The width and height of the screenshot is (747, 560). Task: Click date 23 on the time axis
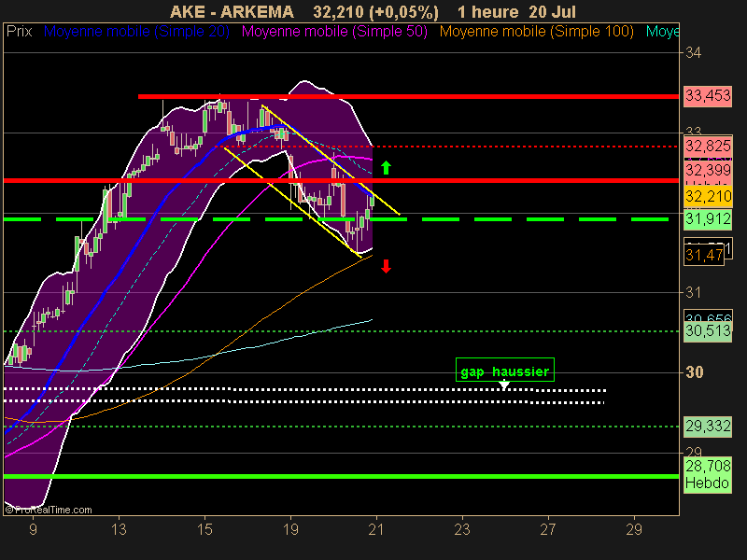coord(462,529)
